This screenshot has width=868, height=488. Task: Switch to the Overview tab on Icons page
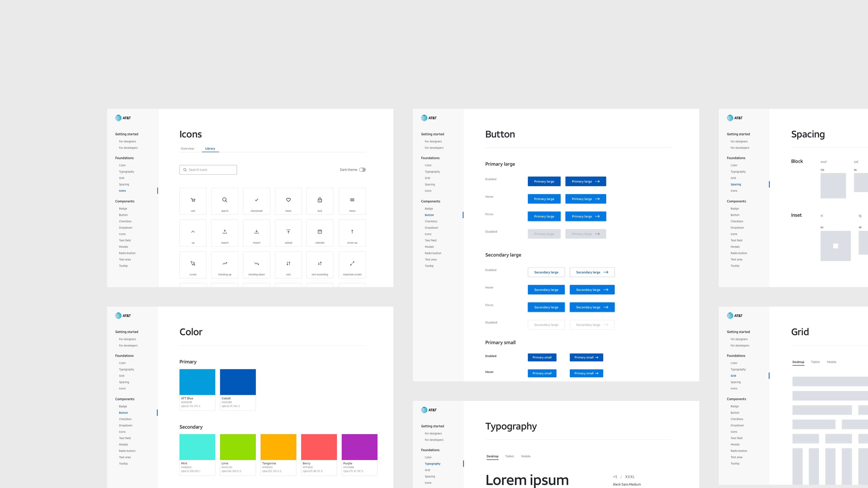[187, 148]
